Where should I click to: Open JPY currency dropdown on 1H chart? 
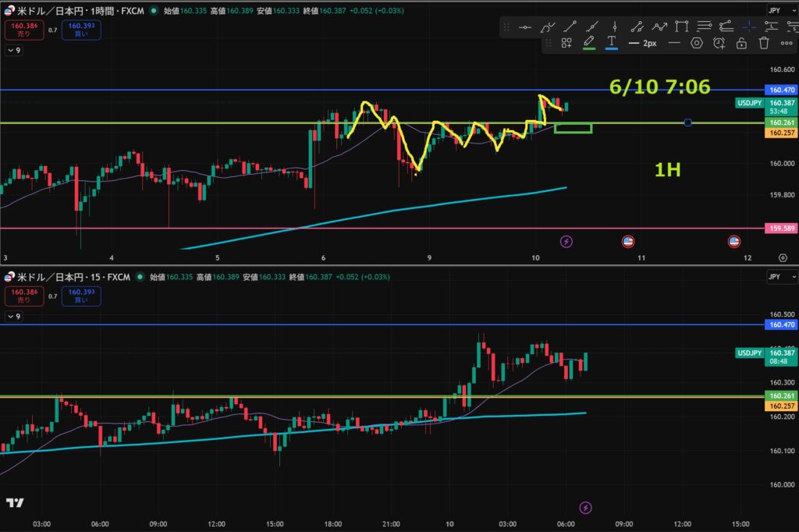coord(782,10)
